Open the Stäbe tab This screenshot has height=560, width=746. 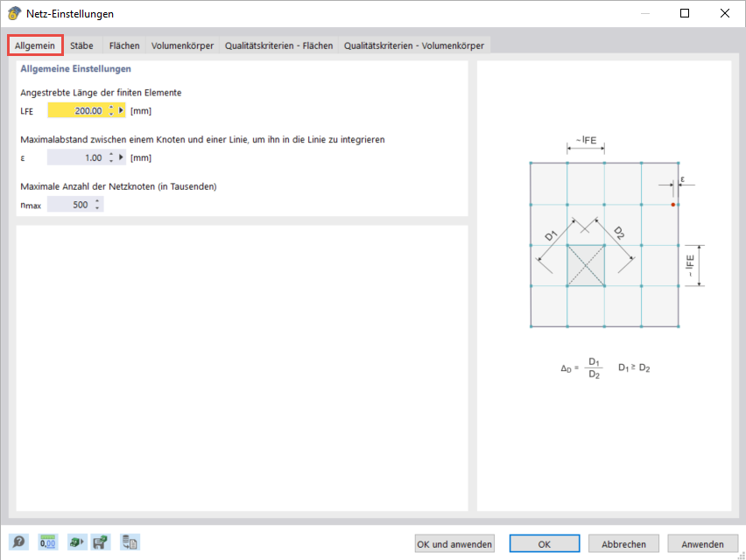[81, 45]
